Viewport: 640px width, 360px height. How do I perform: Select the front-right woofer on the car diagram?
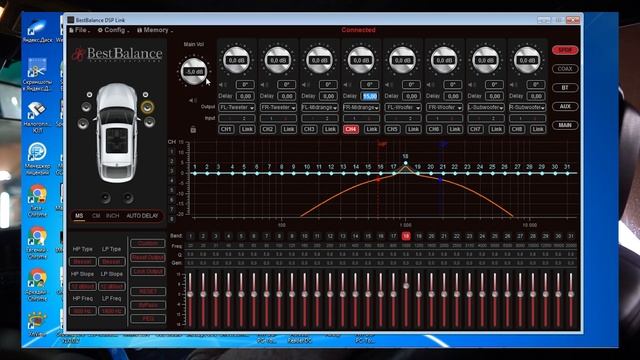(x=149, y=122)
